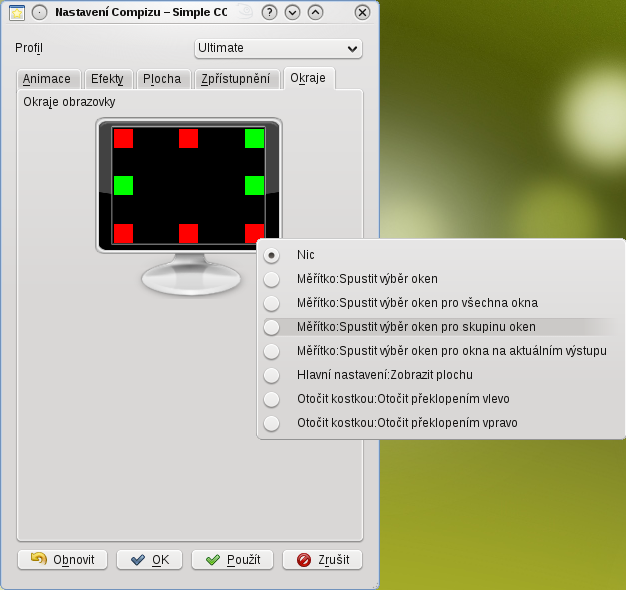Image resolution: width=626 pixels, height=590 pixels.
Task: Apply changes with Použít button
Action: tap(233, 560)
